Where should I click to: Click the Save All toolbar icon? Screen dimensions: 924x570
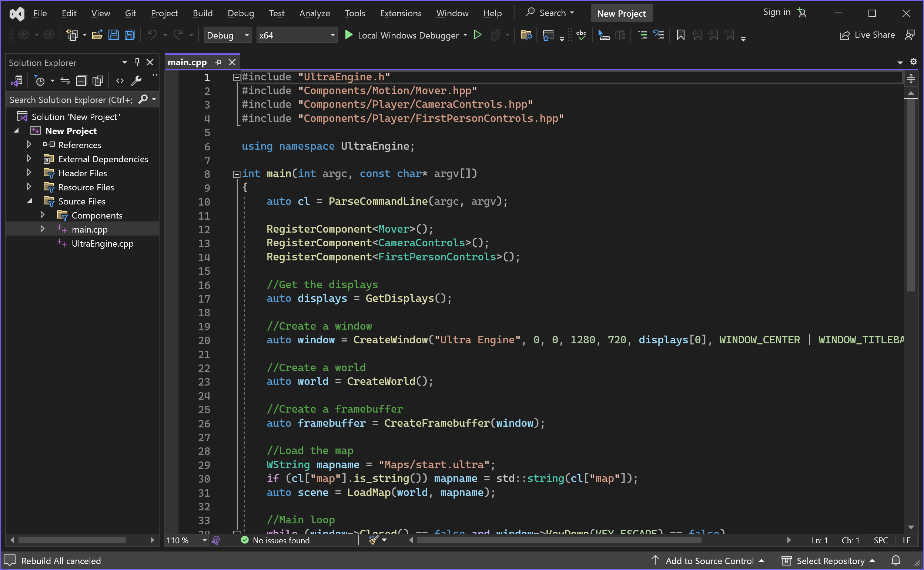tap(130, 35)
